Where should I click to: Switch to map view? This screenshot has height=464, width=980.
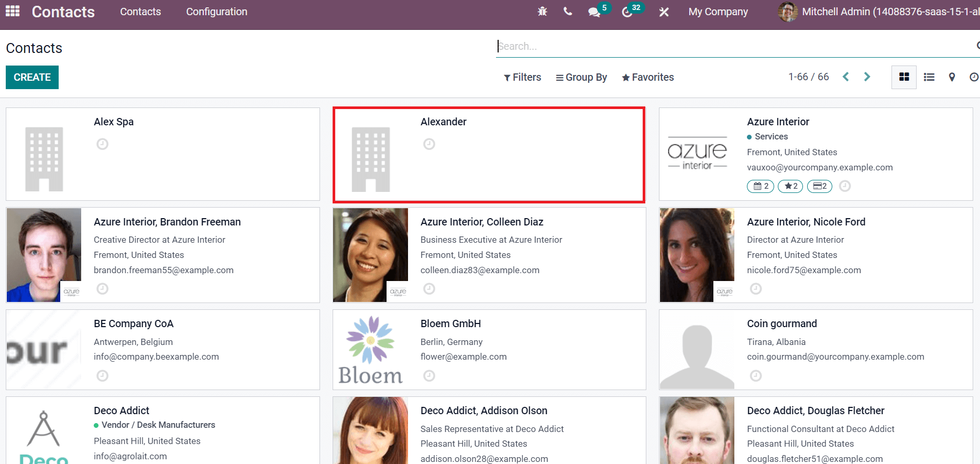click(x=952, y=77)
